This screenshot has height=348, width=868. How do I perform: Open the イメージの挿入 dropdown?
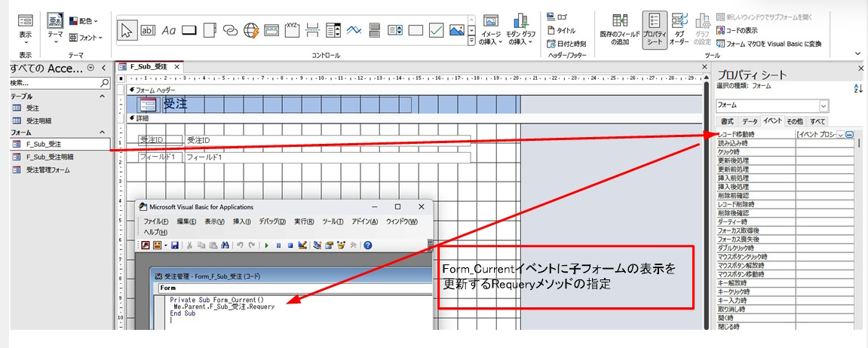coord(490,30)
